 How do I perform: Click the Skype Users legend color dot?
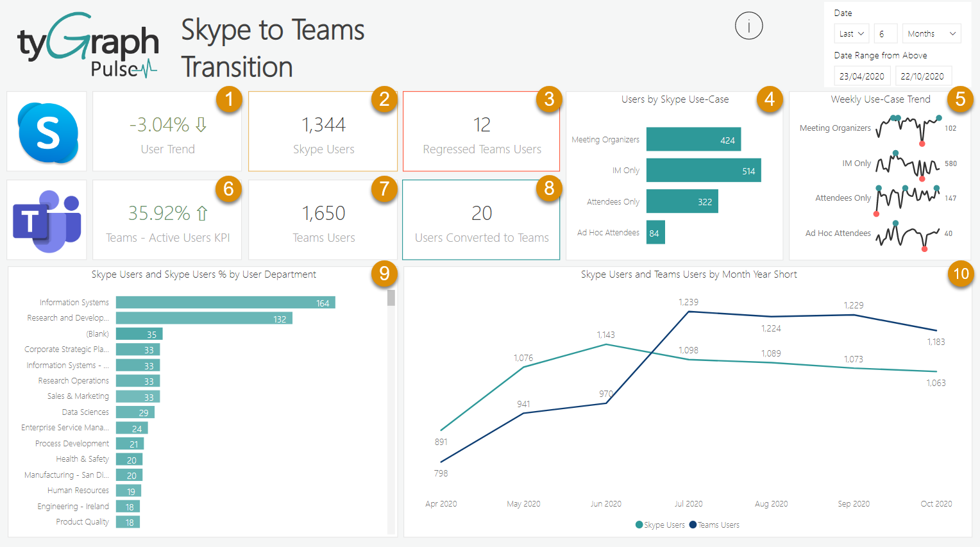pos(639,525)
